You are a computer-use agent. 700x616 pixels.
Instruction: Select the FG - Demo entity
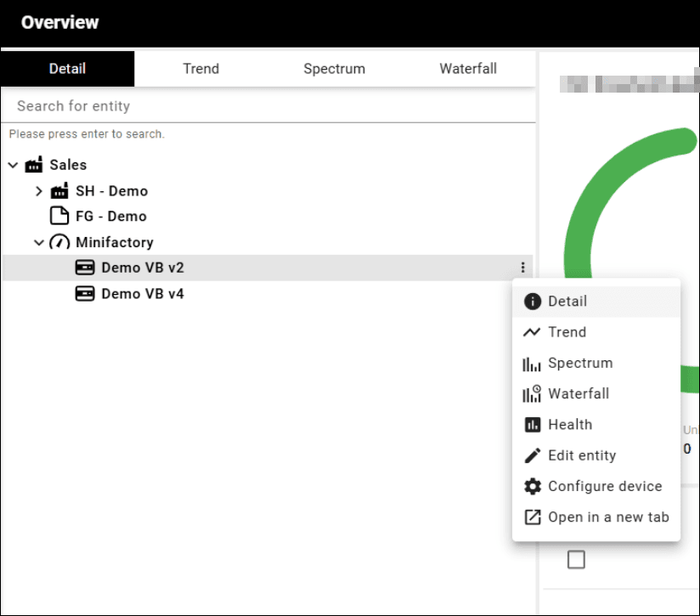point(110,216)
